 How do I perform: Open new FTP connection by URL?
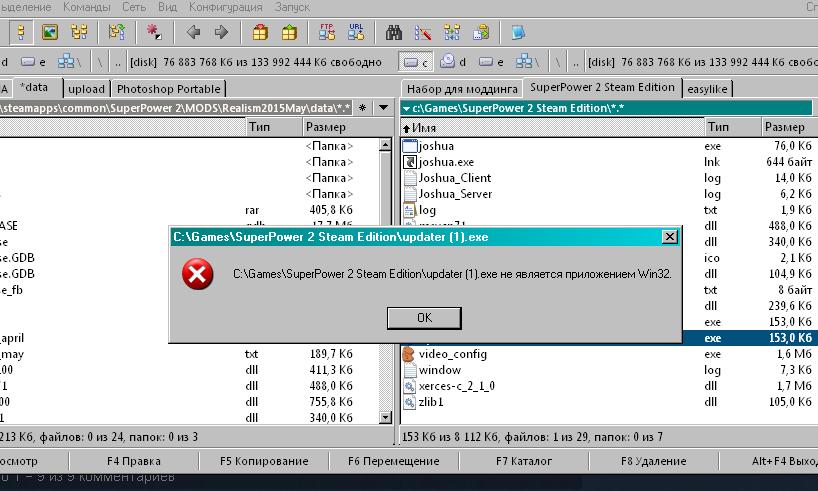356,32
